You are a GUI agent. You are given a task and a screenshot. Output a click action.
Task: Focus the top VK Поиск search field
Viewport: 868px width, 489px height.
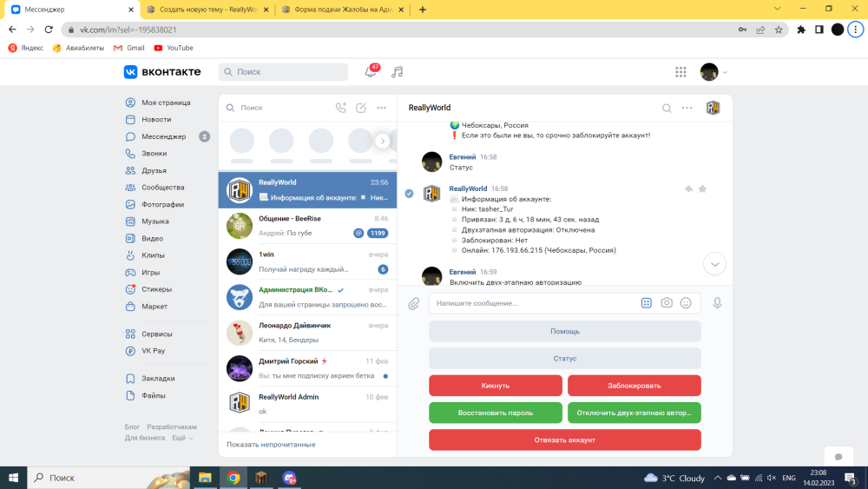coord(283,72)
